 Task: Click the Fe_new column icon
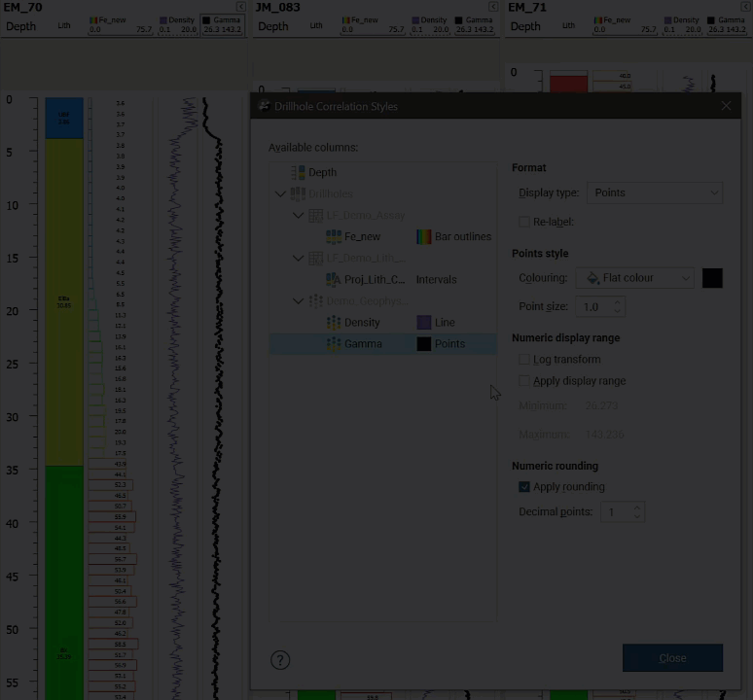[x=334, y=236]
